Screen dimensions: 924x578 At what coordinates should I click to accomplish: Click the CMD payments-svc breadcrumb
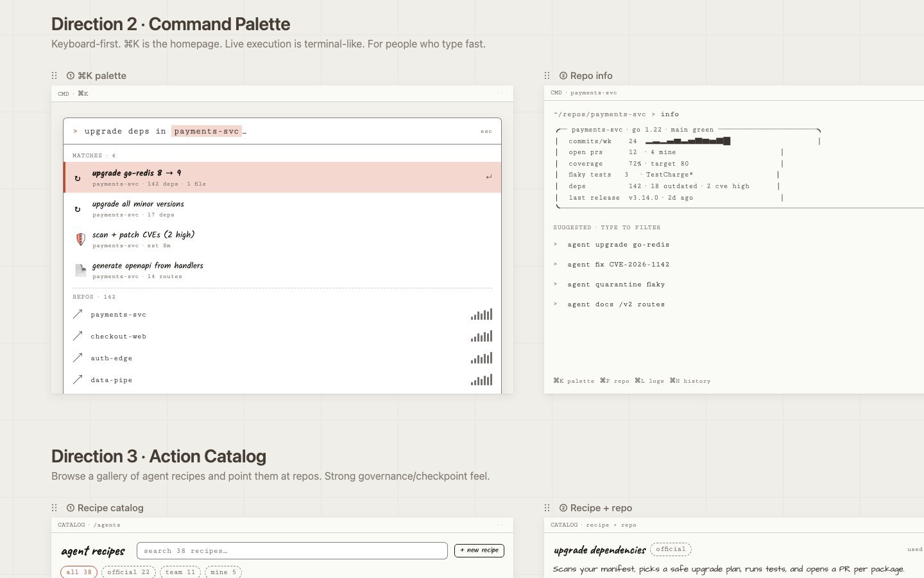584,93
